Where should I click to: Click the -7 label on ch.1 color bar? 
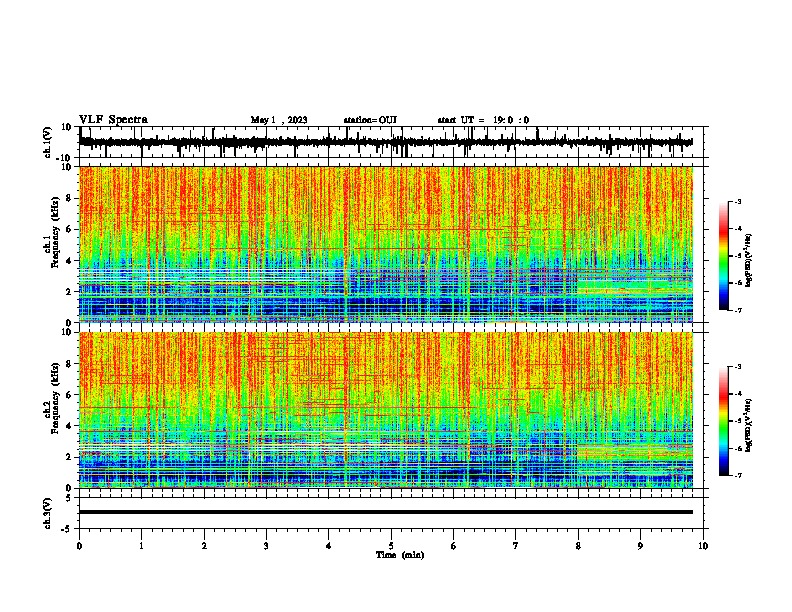tap(738, 310)
